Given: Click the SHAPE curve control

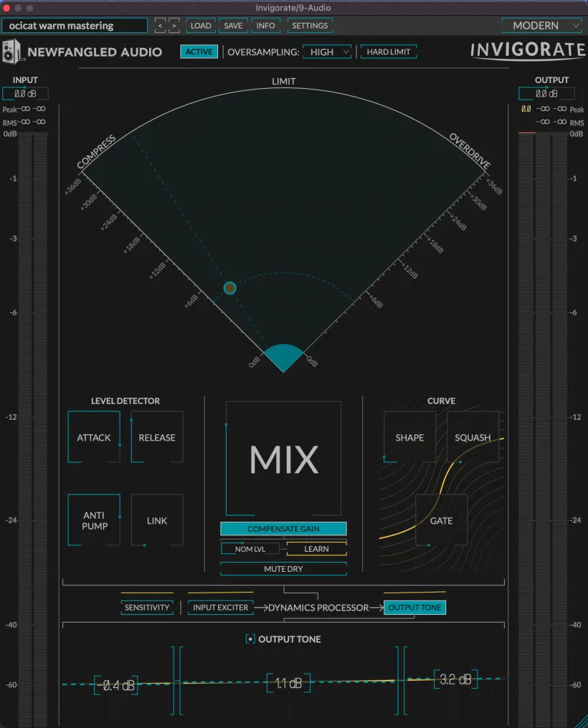Looking at the screenshot, I should pos(409,437).
